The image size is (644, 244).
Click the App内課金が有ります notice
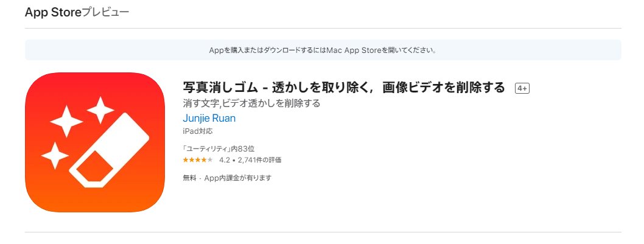pos(237,178)
